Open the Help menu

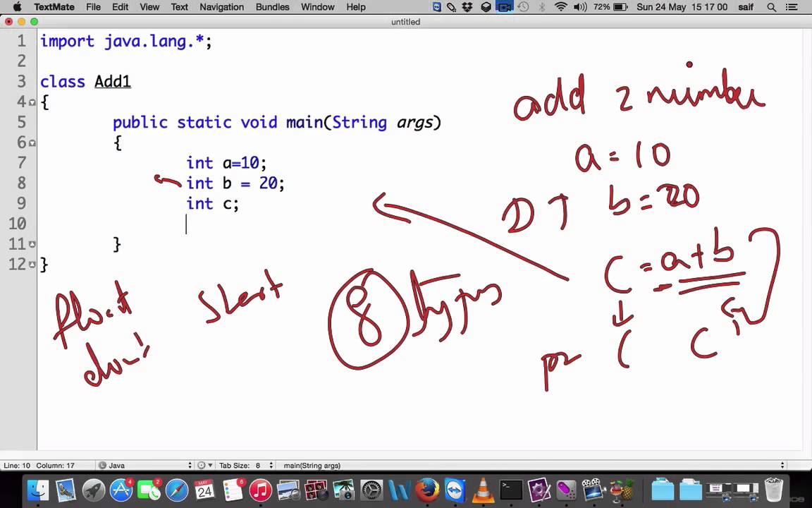click(x=356, y=7)
